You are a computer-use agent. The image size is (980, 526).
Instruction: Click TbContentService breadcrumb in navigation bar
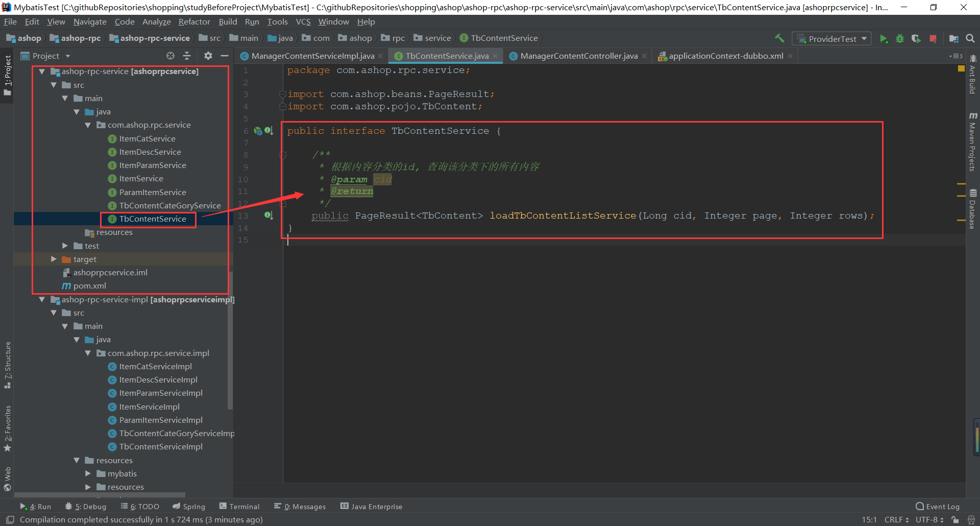[499, 38]
